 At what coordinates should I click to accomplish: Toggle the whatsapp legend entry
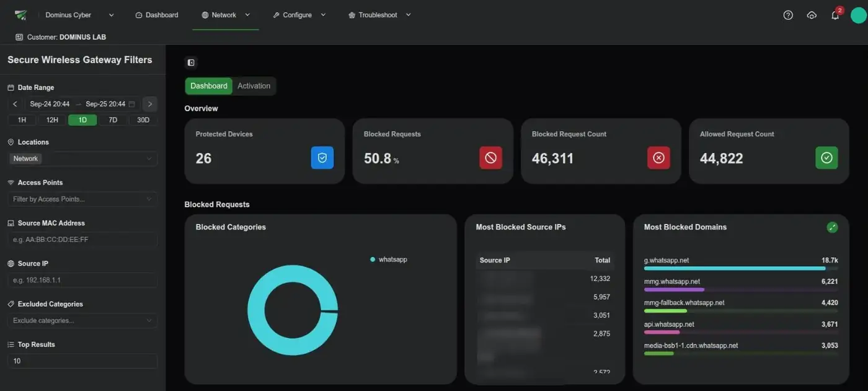click(389, 259)
